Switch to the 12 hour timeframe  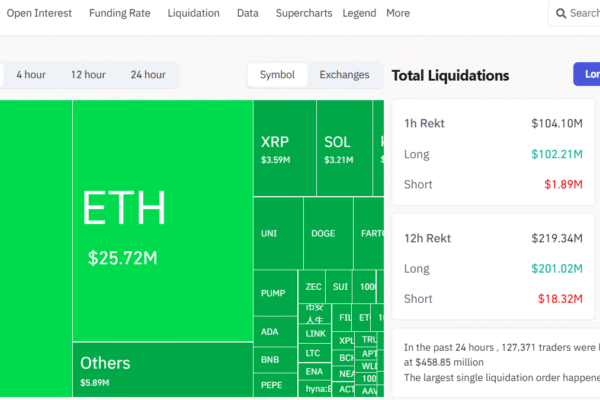pyautogui.click(x=88, y=75)
